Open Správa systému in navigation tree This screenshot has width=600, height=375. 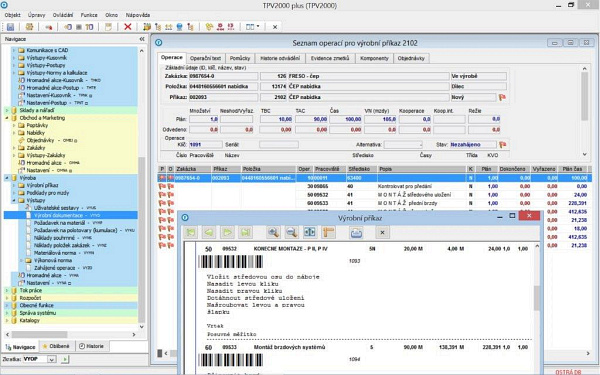pos(38,313)
